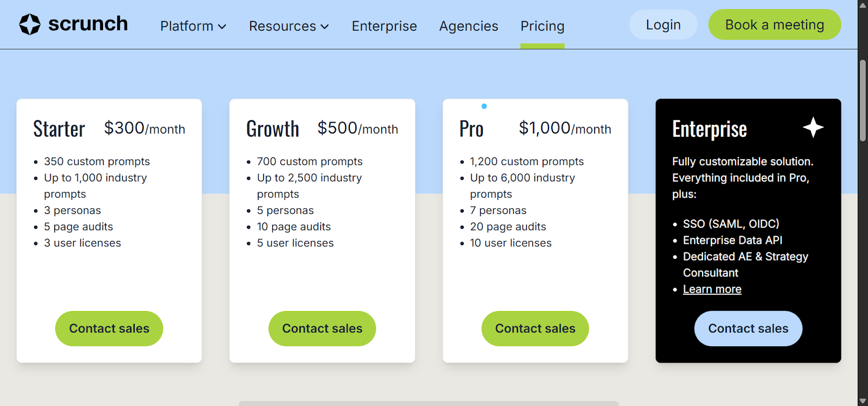
Task: Click the scrunch logo icon
Action: pyautogui.click(x=31, y=24)
